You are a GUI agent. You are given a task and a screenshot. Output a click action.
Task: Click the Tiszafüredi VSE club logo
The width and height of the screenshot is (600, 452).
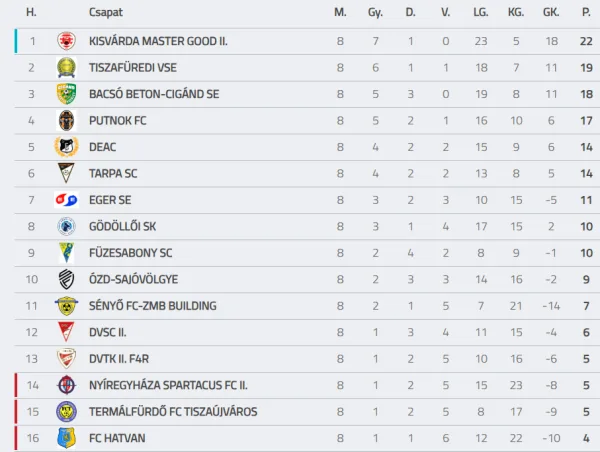point(66,67)
